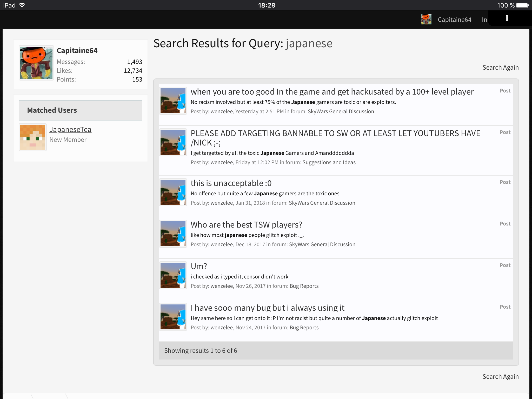Open the top Search Again link
532x399 pixels.
coord(501,68)
